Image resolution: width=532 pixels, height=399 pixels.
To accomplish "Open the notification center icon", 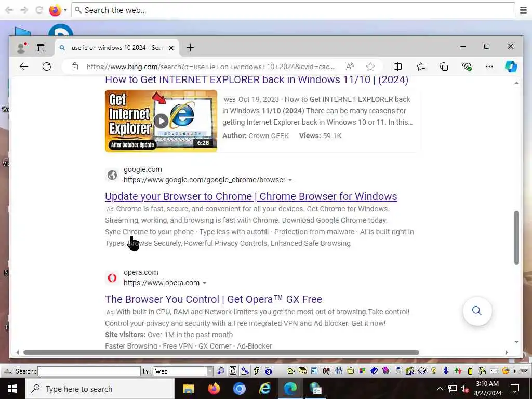I will [515, 389].
